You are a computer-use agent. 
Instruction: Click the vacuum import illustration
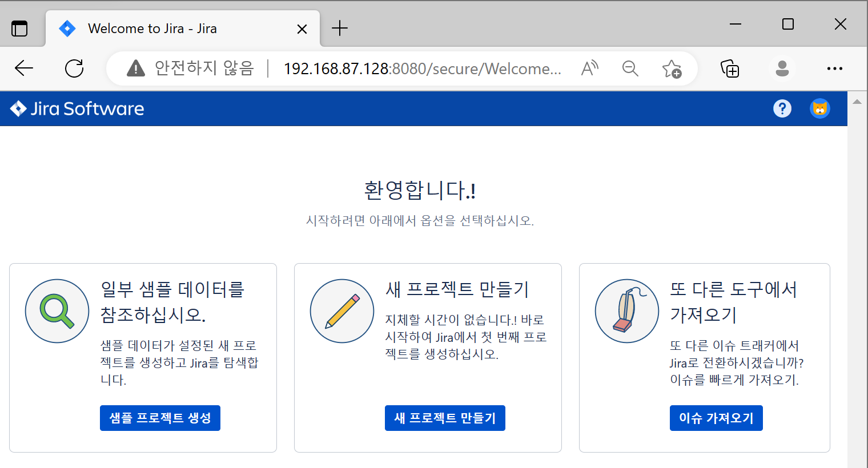click(627, 311)
